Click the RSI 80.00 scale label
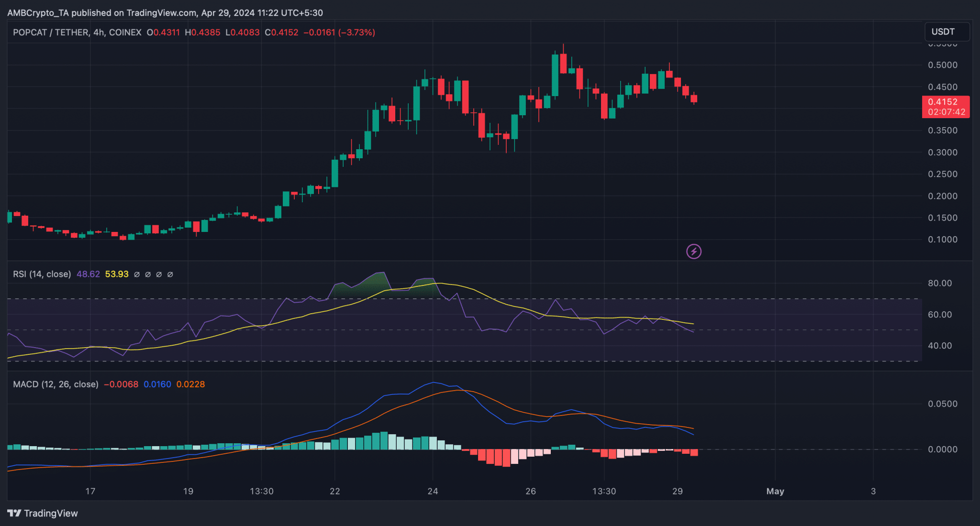The width and height of the screenshot is (980, 526). [940, 283]
